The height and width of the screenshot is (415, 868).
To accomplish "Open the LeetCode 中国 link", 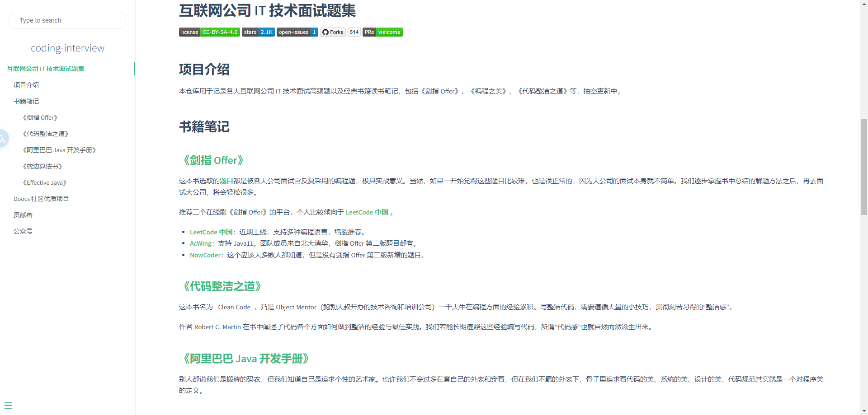I will [x=211, y=232].
